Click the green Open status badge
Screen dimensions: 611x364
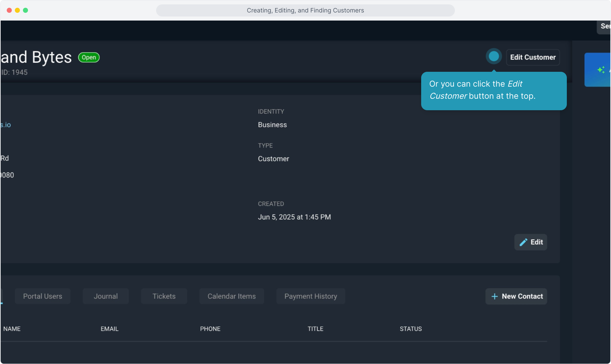point(89,57)
